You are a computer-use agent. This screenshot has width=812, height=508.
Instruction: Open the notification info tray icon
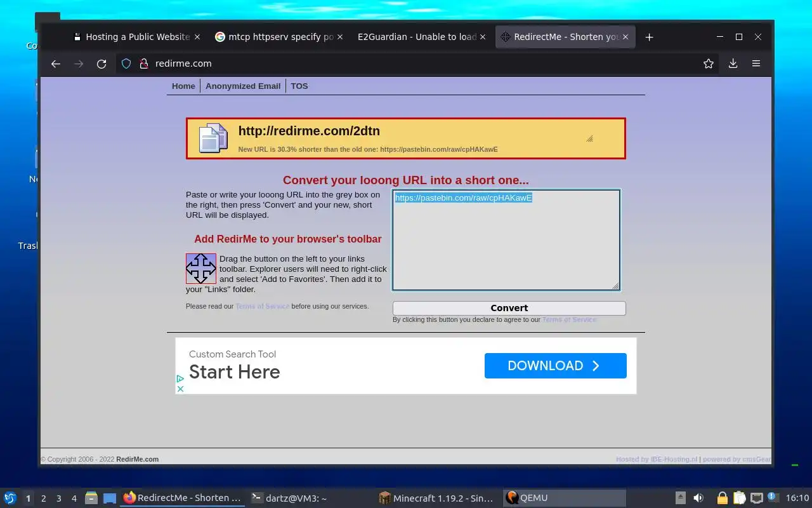(x=772, y=497)
